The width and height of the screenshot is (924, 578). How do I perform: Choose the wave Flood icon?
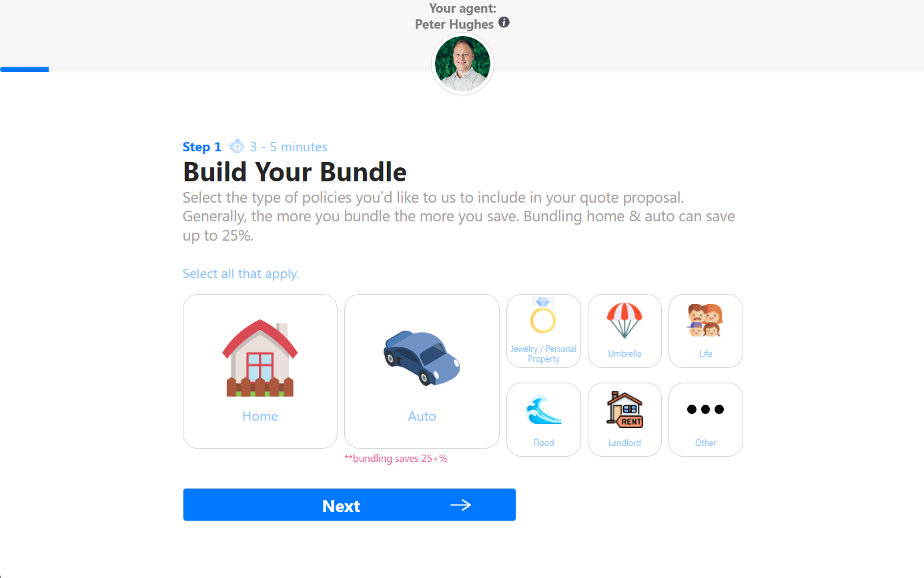tap(543, 410)
